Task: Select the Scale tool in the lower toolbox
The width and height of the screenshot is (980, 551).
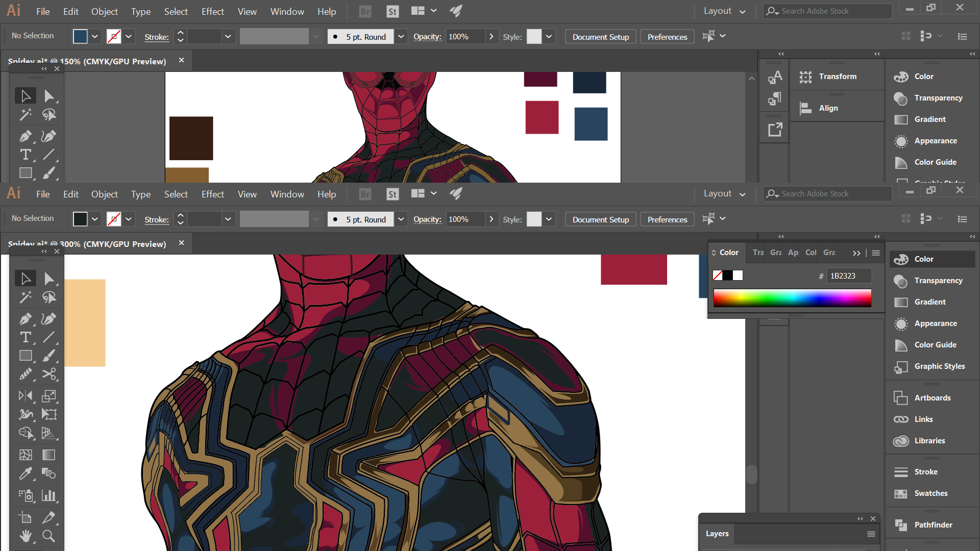Action: click(x=49, y=396)
